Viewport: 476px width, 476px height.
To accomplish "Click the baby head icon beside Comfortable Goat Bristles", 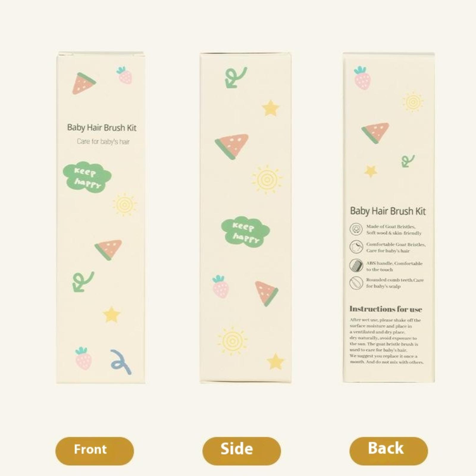I will click(x=356, y=247).
